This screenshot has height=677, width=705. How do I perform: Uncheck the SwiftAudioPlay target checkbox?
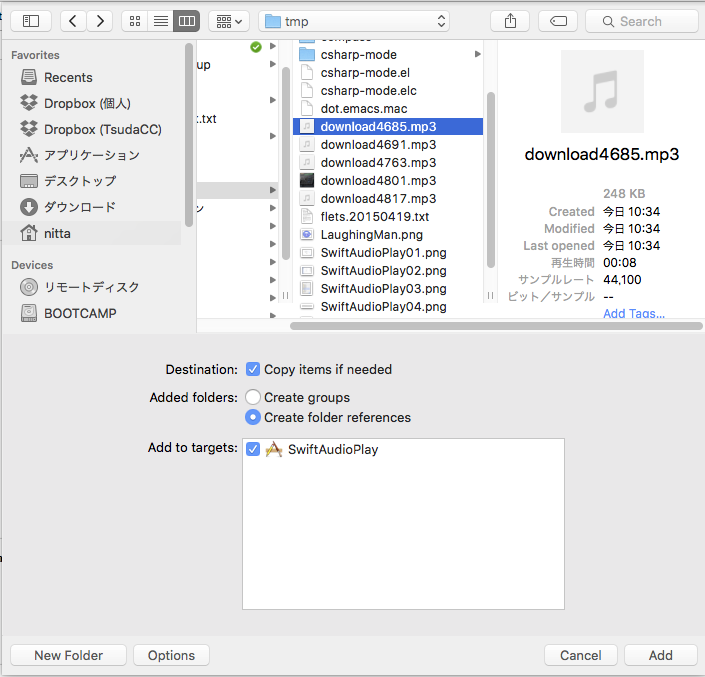click(x=253, y=450)
